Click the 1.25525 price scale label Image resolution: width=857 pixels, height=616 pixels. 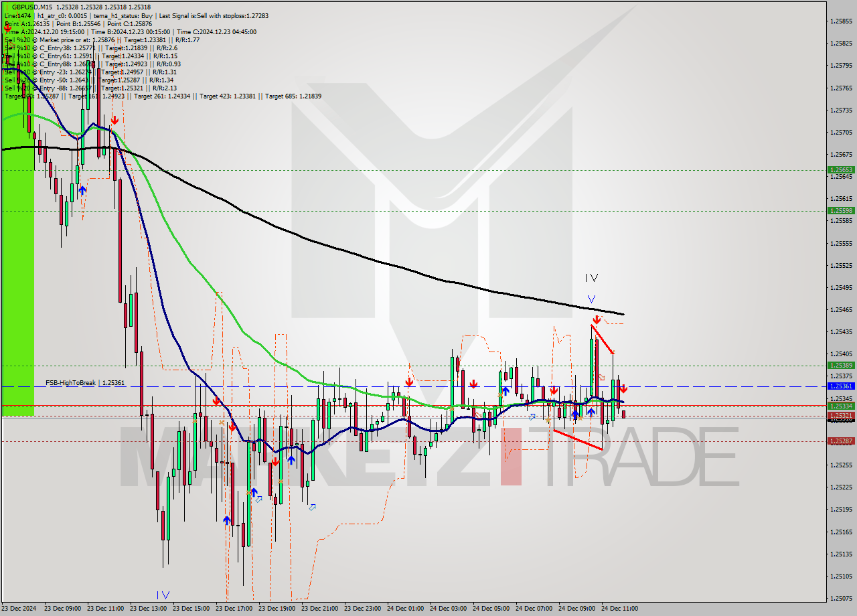click(x=841, y=265)
